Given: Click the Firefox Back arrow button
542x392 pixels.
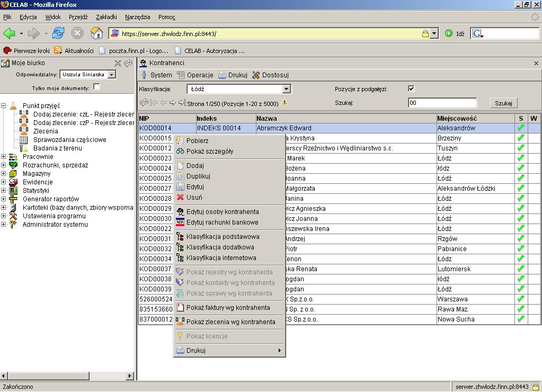Looking at the screenshot, I should click(10, 33).
